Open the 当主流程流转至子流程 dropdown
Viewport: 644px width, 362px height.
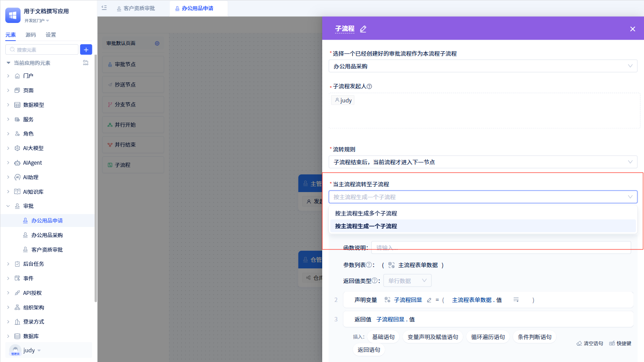pyautogui.click(x=483, y=197)
